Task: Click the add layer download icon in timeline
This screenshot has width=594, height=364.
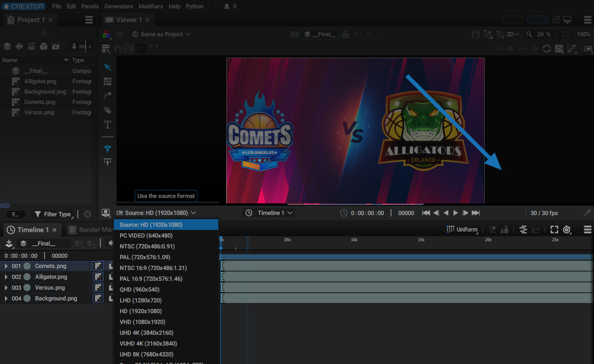Action: point(9,243)
